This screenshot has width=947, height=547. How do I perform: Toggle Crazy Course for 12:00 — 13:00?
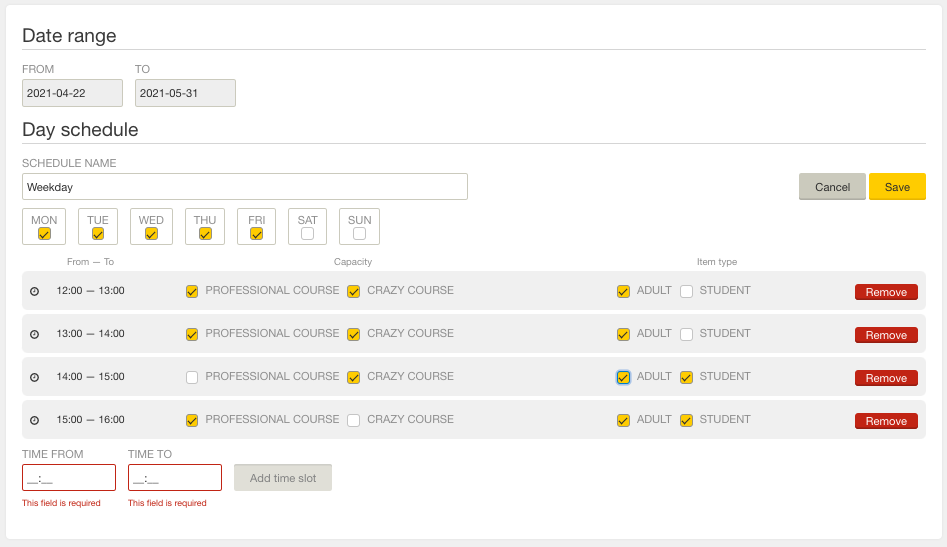point(354,292)
